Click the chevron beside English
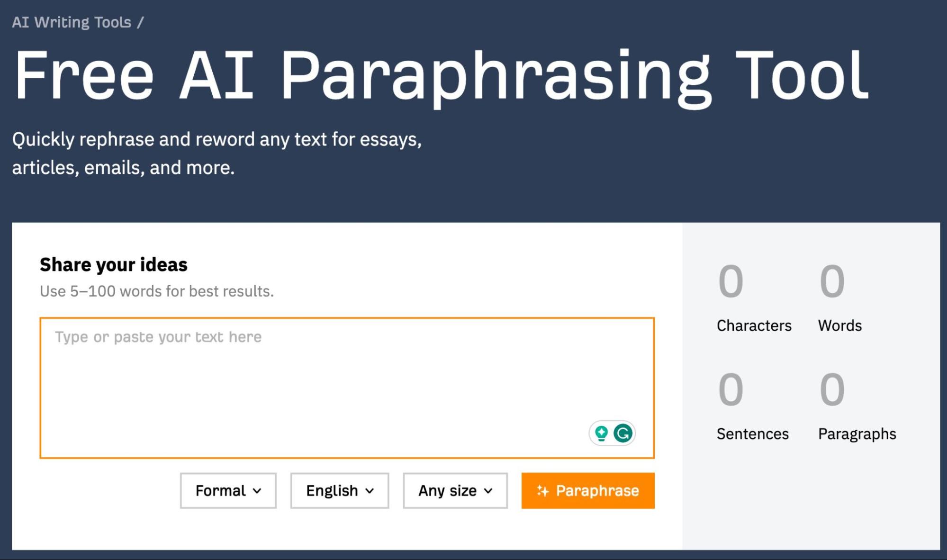This screenshot has width=947, height=560. pyautogui.click(x=370, y=491)
